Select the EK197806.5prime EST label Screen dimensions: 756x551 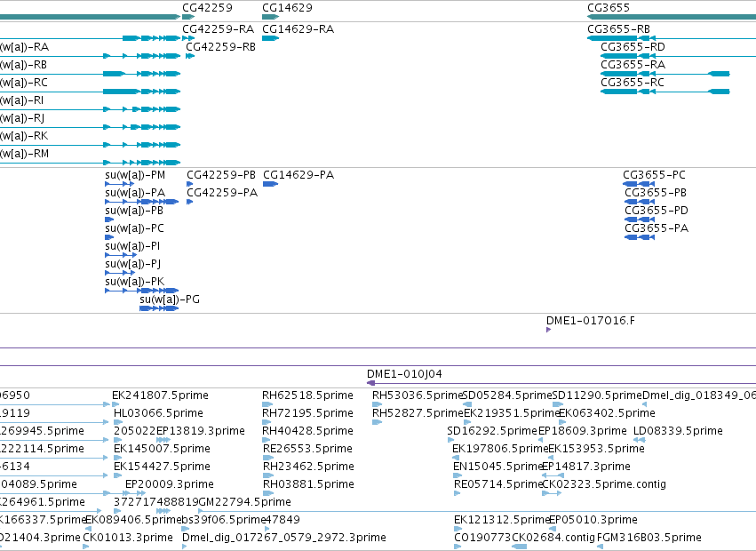(500, 449)
